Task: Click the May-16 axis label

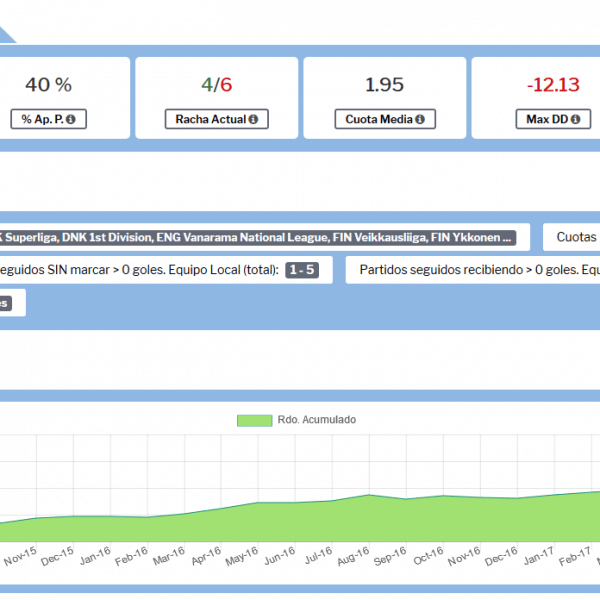Action: [x=241, y=556]
